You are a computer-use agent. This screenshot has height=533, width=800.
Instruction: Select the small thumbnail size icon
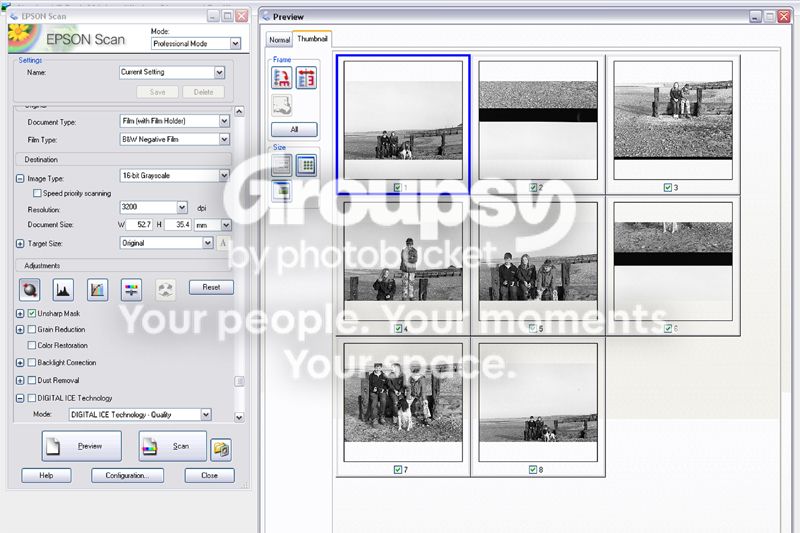pyautogui.click(x=282, y=165)
